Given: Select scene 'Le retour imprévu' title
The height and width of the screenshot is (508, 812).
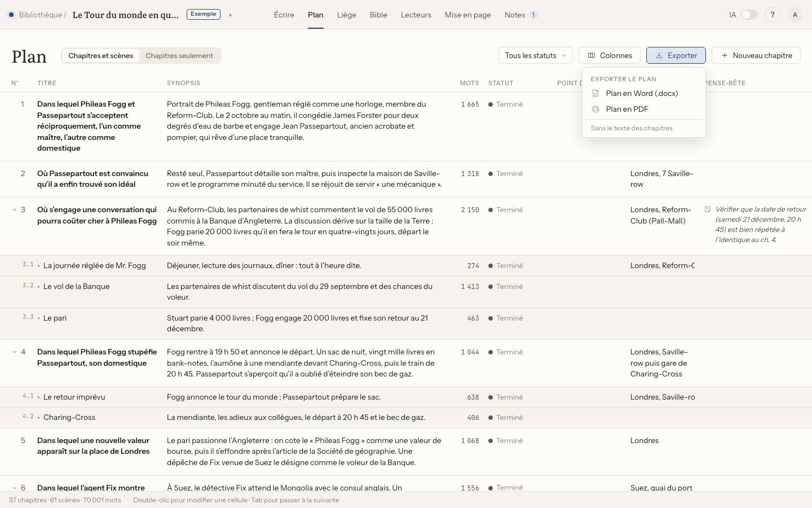Looking at the screenshot, I should (x=74, y=397).
